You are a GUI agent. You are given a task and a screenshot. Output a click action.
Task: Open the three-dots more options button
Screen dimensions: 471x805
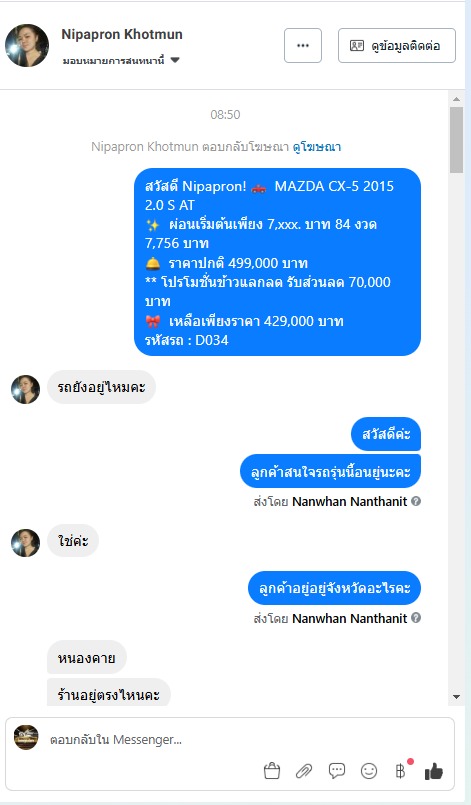pyautogui.click(x=303, y=46)
